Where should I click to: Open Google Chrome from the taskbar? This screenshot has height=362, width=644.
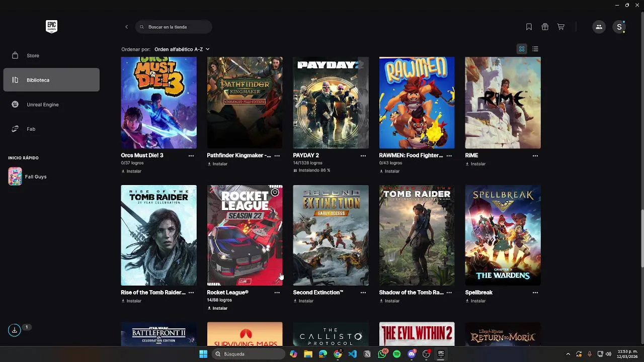coord(338,354)
